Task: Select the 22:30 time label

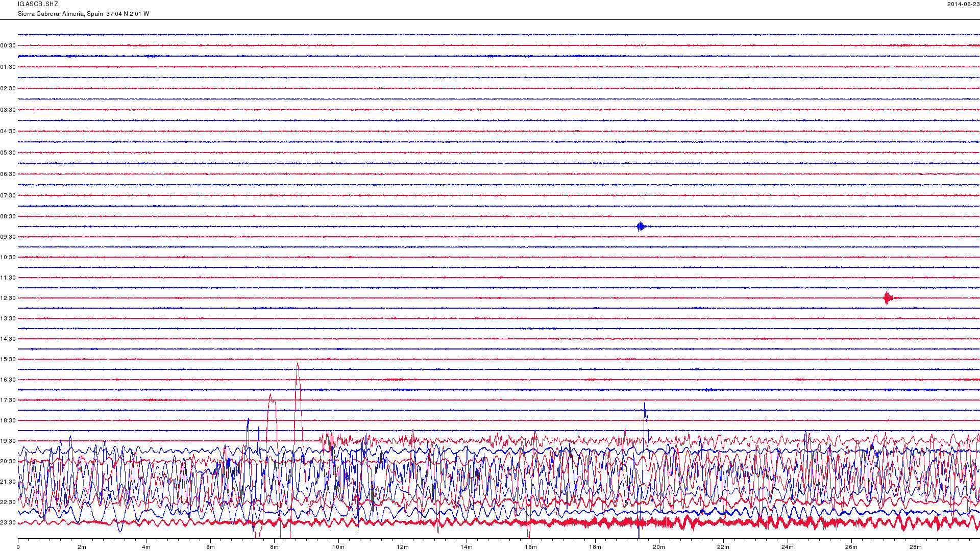Action: click(8, 503)
